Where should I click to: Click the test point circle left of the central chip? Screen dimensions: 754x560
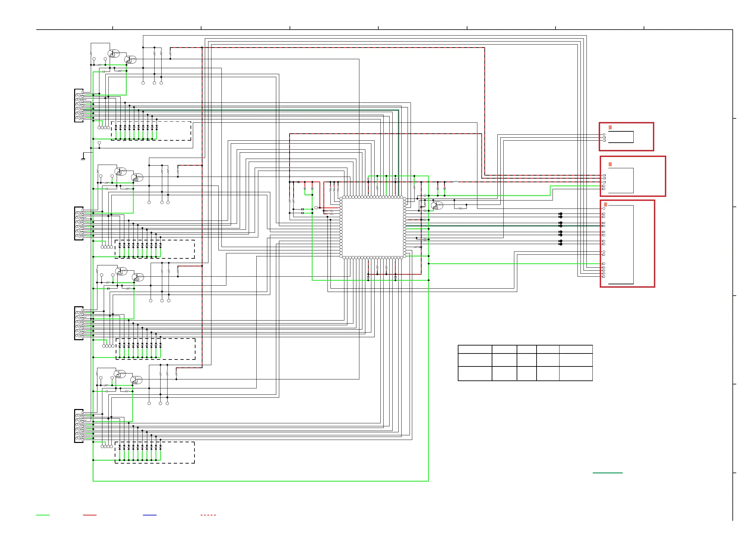click(x=316, y=208)
